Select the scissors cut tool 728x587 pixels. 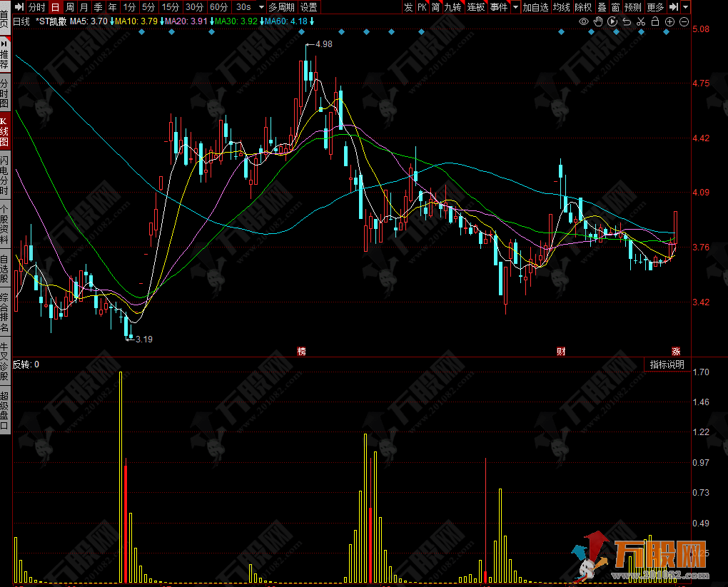click(641, 22)
